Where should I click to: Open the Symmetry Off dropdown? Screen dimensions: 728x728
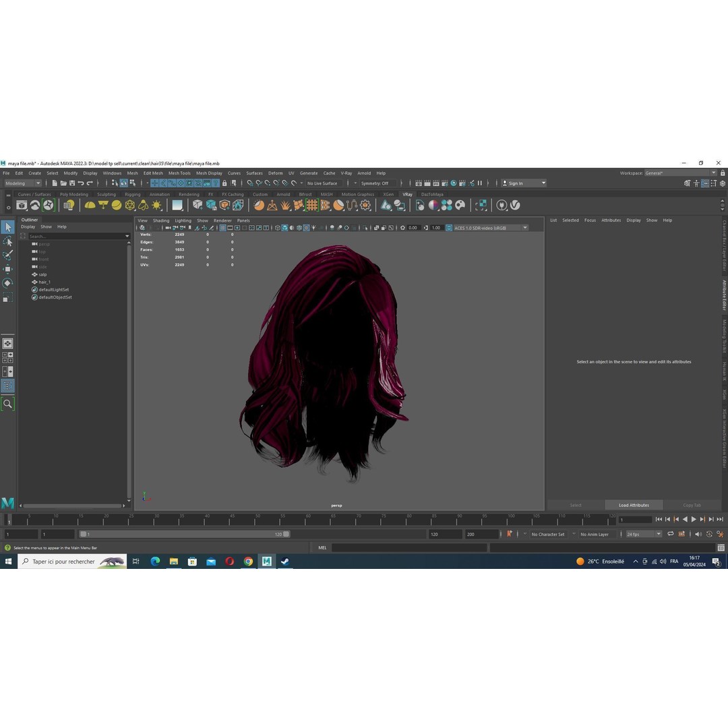click(x=356, y=183)
